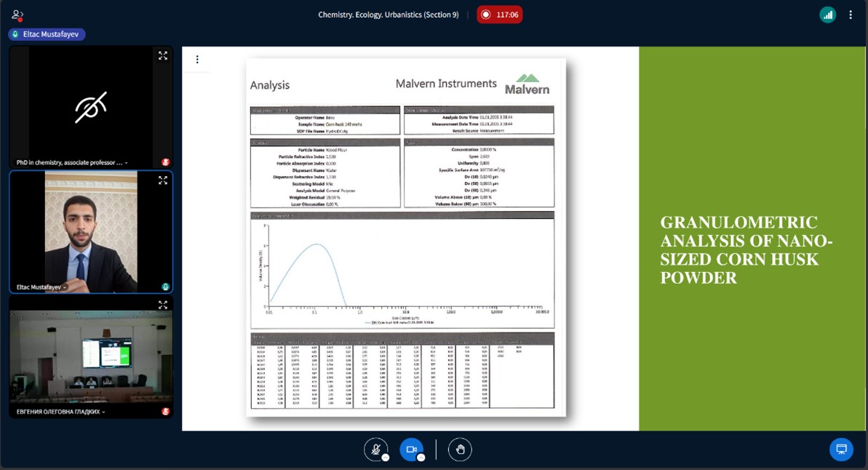Hide the presentation with the bottom-right button
The height and width of the screenshot is (470, 868).
[841, 449]
